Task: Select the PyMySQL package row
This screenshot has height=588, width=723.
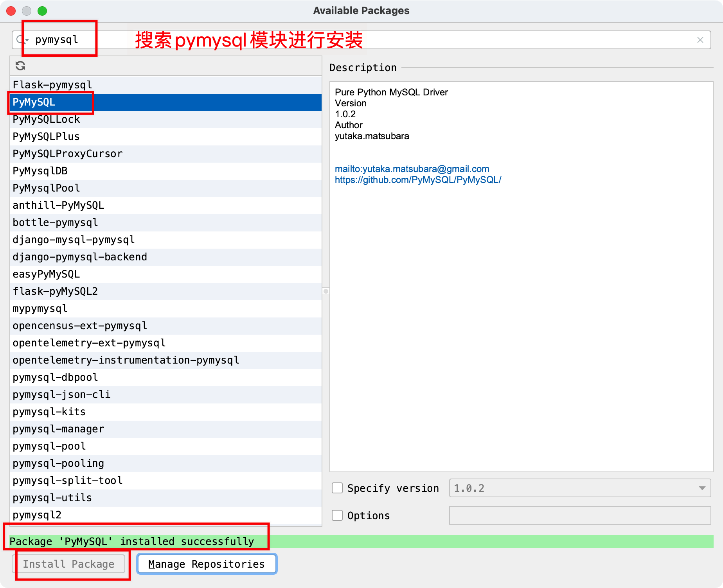Action: pos(166,102)
